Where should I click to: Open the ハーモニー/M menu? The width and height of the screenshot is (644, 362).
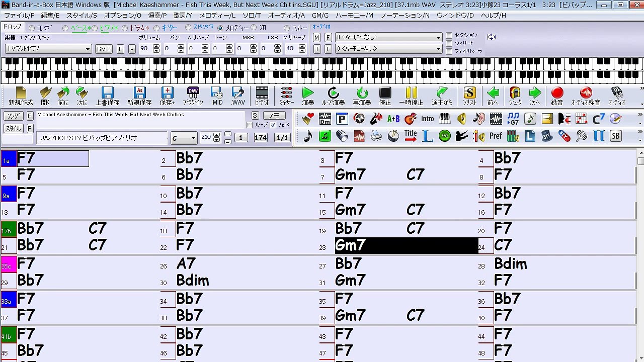(x=354, y=16)
